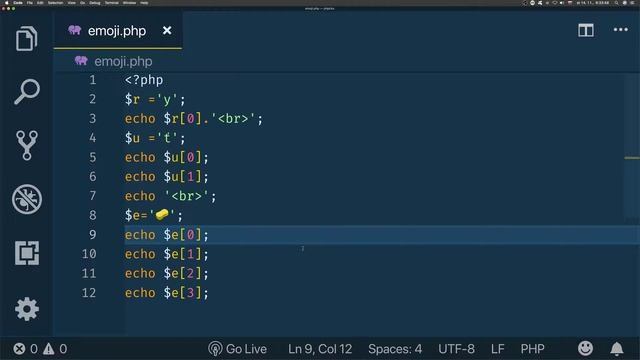Open the Debug panel (bug icon)
Screen dimensions: 640x360
[27, 199]
